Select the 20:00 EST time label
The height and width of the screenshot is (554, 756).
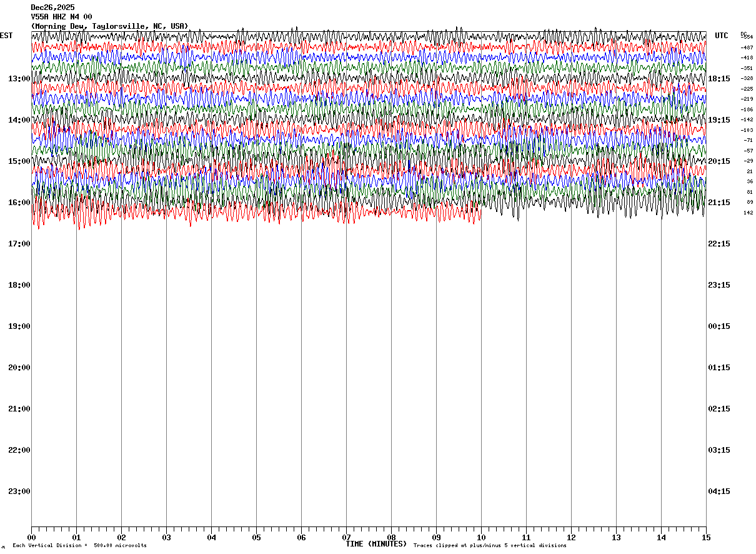[x=19, y=368]
